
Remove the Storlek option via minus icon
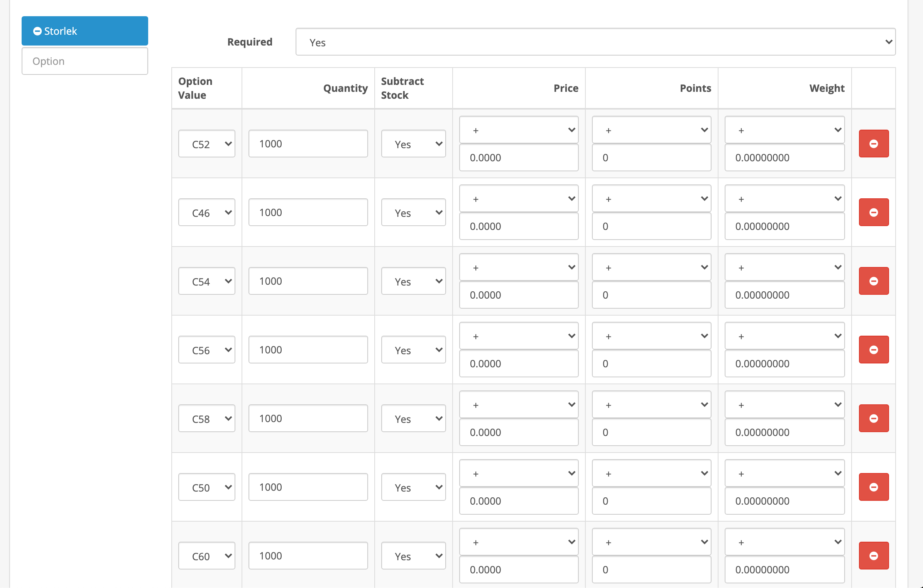[37, 31]
